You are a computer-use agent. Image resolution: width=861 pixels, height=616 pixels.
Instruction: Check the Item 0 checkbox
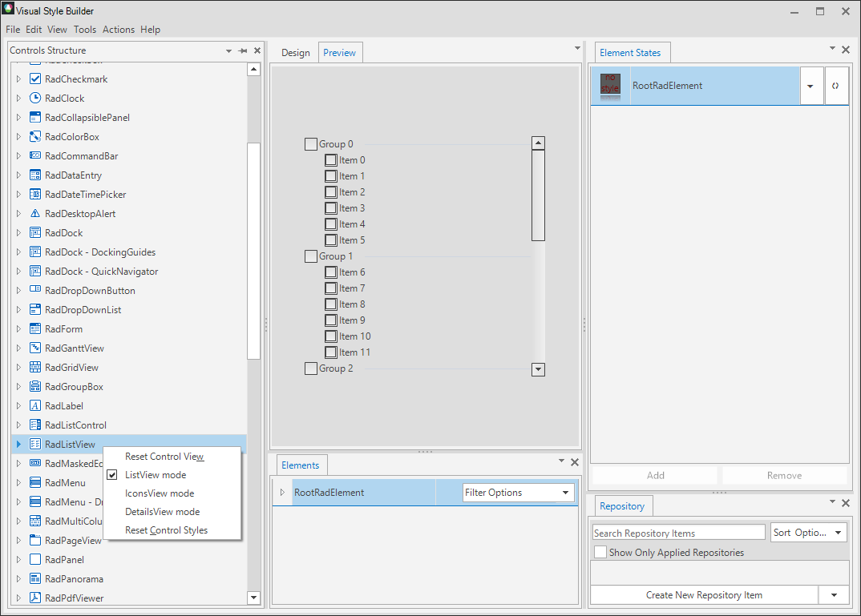click(330, 159)
